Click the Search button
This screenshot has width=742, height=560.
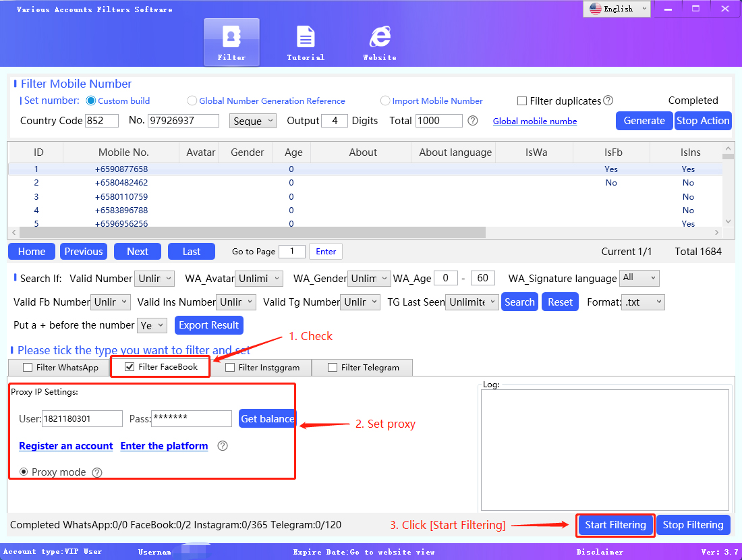coord(519,302)
